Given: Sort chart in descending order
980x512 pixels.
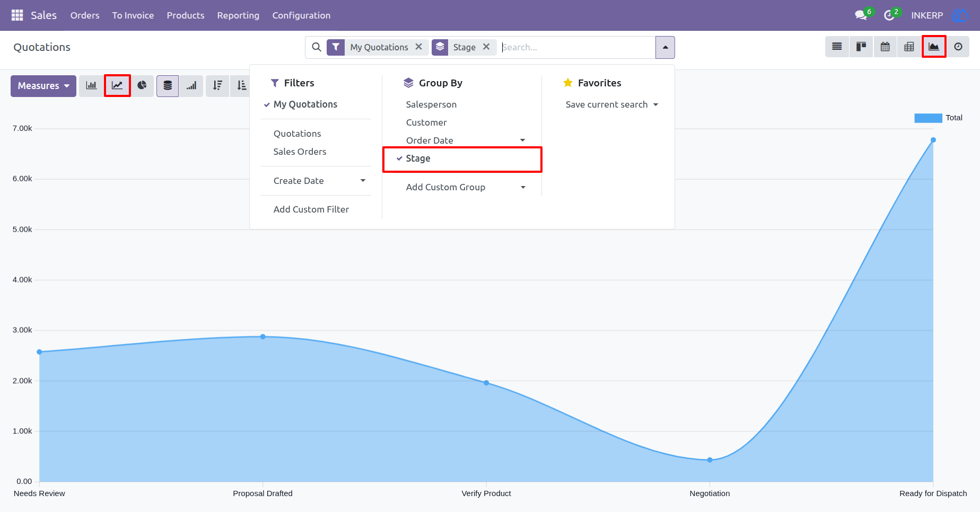Looking at the screenshot, I should pos(217,86).
